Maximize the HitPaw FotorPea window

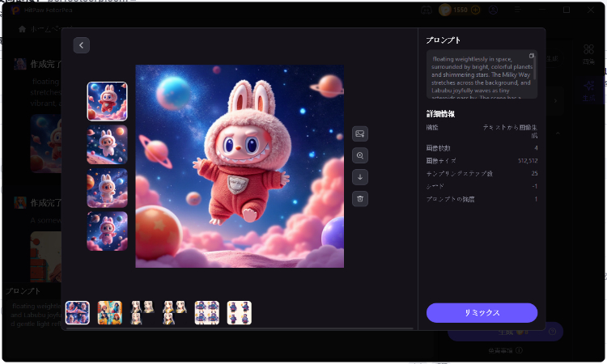click(x=567, y=10)
